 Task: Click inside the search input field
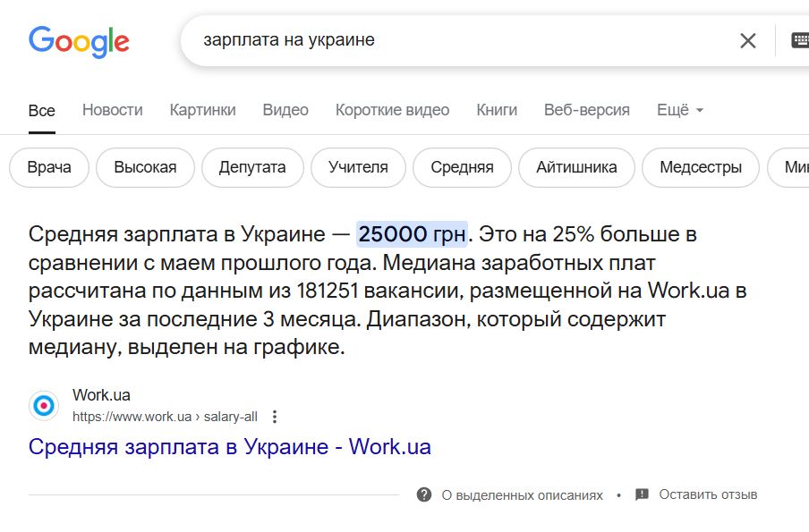point(464,40)
